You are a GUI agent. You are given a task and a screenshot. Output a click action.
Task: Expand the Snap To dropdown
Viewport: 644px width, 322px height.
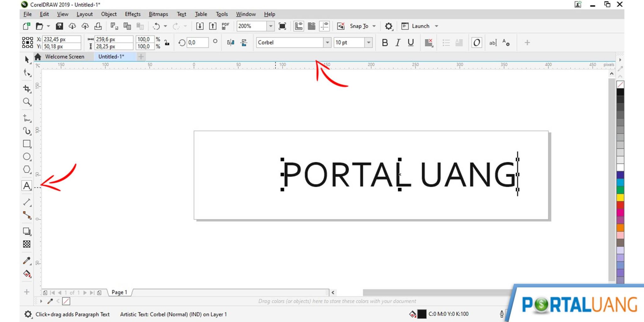coord(374,26)
